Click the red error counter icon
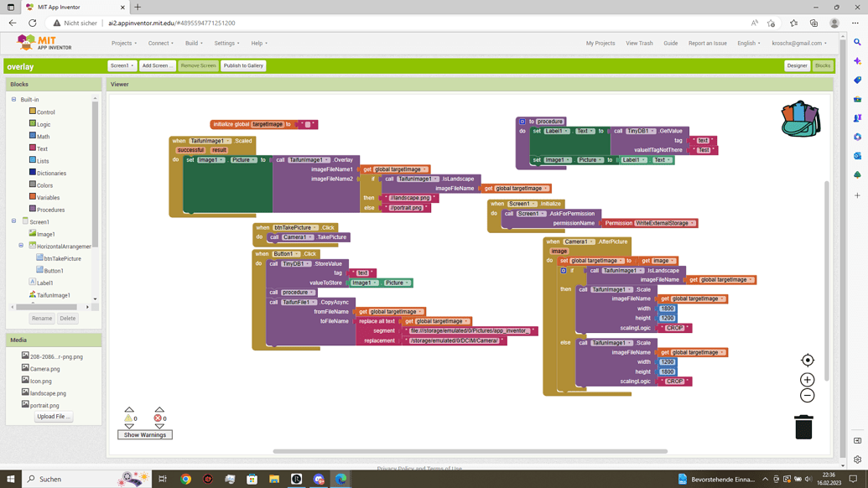This screenshot has width=868, height=488. tap(158, 416)
